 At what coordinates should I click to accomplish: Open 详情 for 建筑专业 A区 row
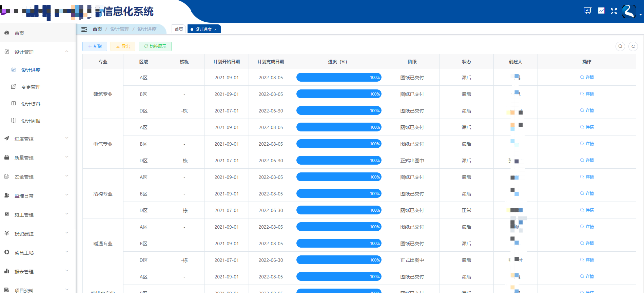pos(587,77)
